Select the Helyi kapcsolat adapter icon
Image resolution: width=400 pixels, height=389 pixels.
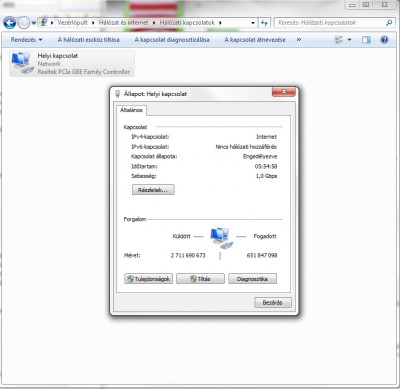click(x=23, y=63)
